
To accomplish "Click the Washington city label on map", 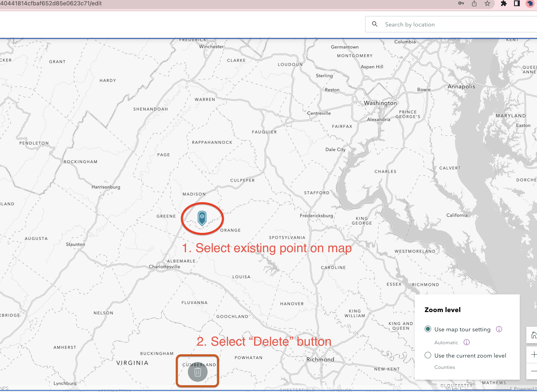I will coord(380,103).
